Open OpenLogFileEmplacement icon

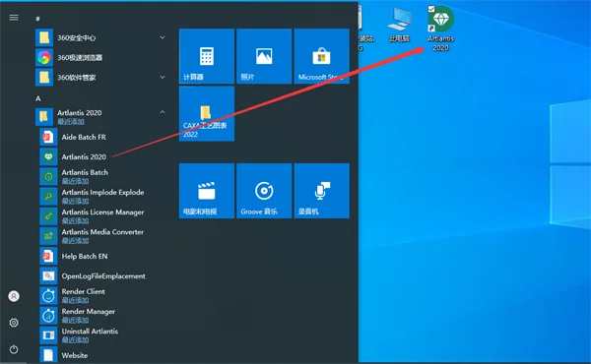point(48,275)
